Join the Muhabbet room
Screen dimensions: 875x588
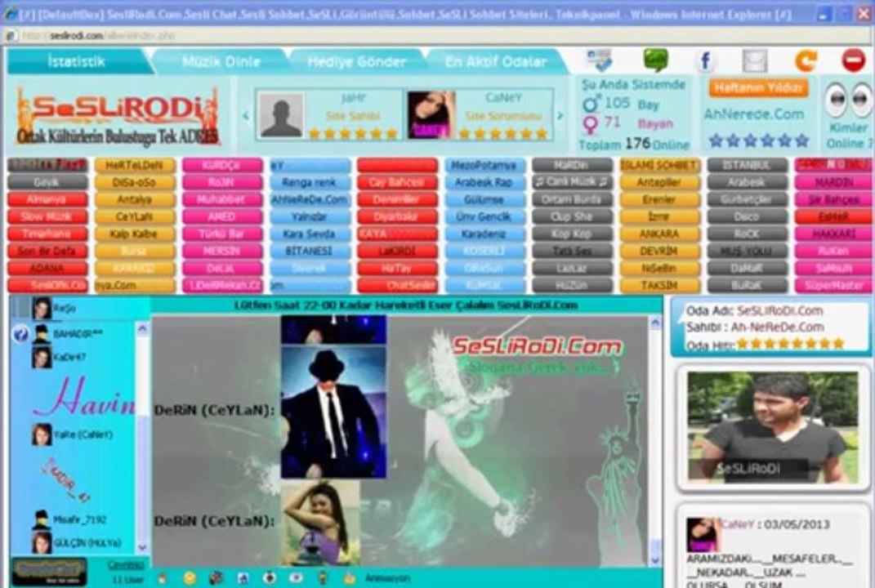222,199
